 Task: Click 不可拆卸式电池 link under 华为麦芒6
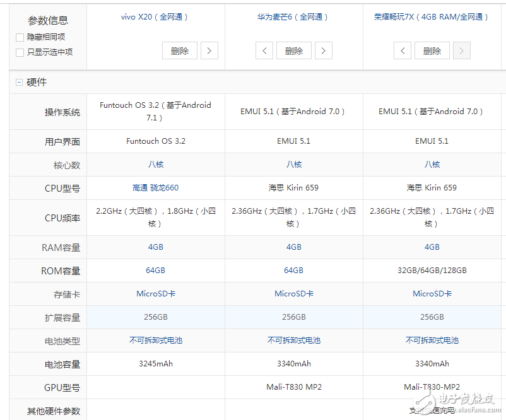(293, 340)
